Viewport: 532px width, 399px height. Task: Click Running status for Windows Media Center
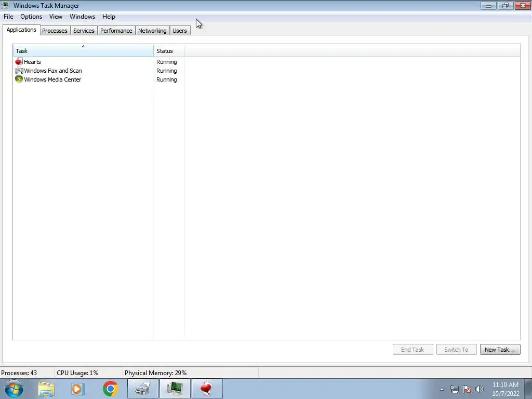167,79
